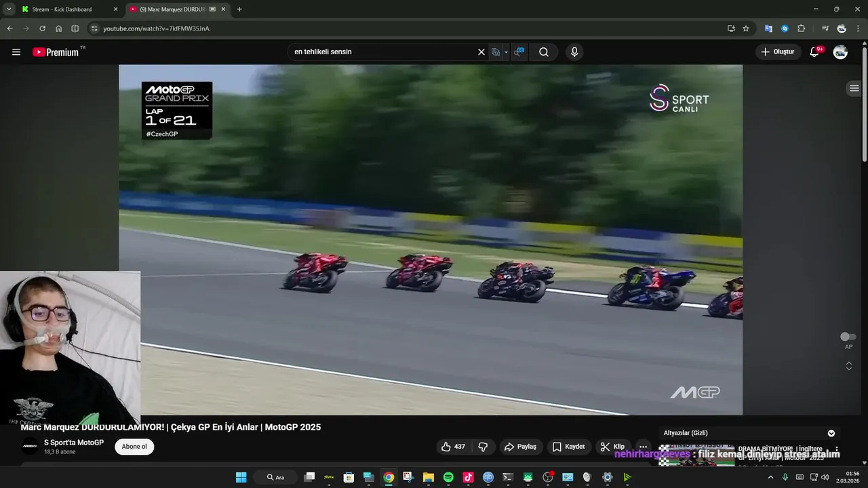The height and width of the screenshot is (488, 868).
Task: Clear the search box with X
Action: [481, 52]
